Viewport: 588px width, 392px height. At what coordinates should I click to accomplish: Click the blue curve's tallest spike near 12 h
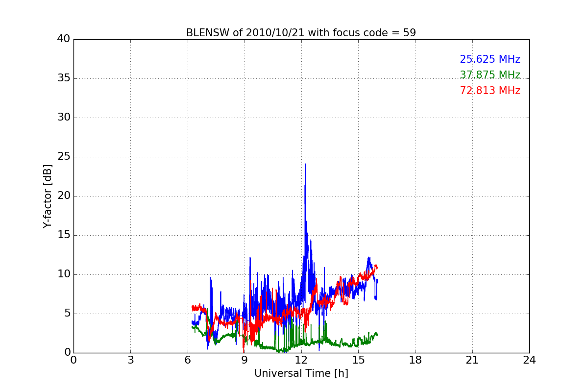pyautogui.click(x=305, y=165)
